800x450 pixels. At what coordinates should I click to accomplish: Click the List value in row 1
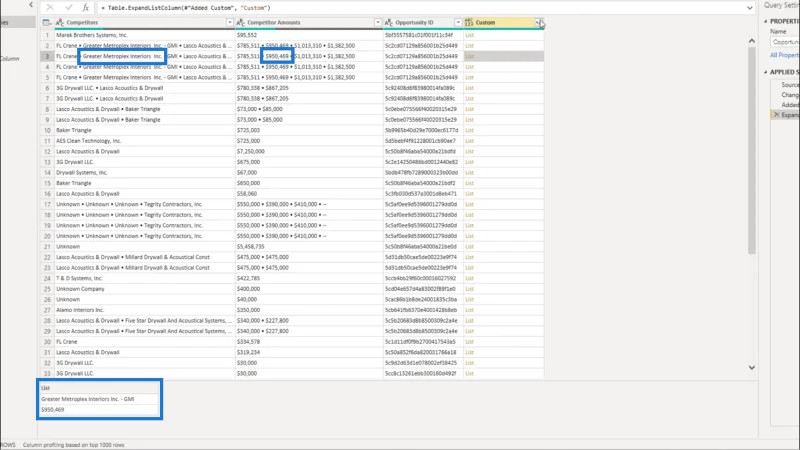[469, 35]
